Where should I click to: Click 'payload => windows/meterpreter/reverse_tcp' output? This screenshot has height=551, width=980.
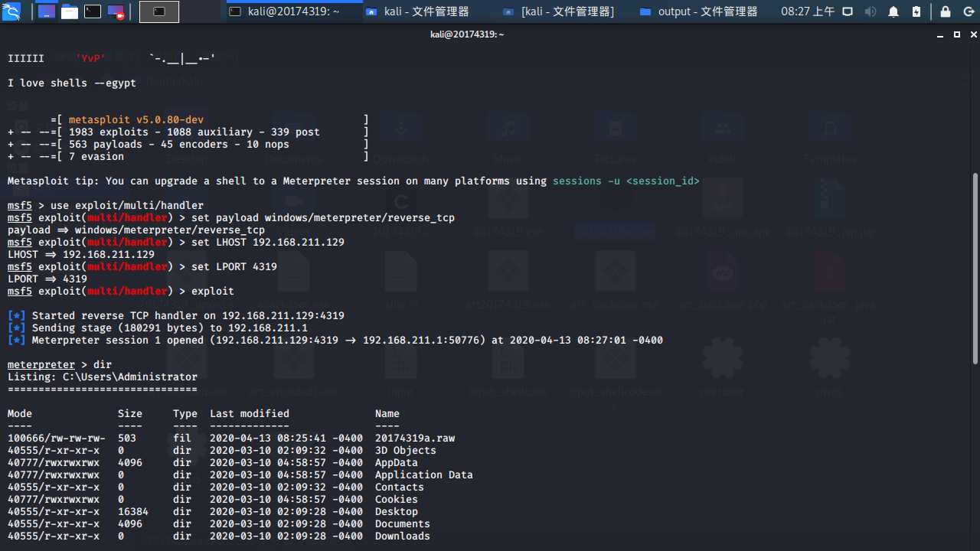[136, 230]
